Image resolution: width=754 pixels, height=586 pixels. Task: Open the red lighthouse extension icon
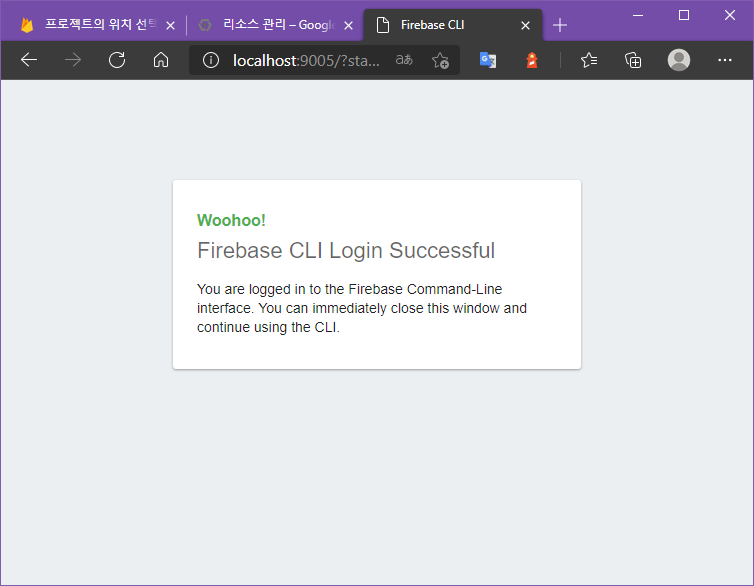[532, 60]
